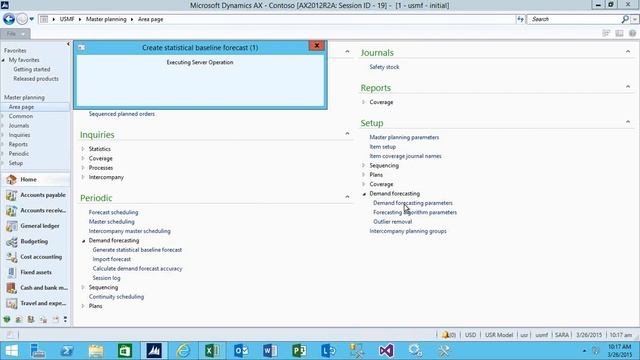640x360 pixels.
Task: Expand Coverage under Inquiries
Action: (83, 158)
